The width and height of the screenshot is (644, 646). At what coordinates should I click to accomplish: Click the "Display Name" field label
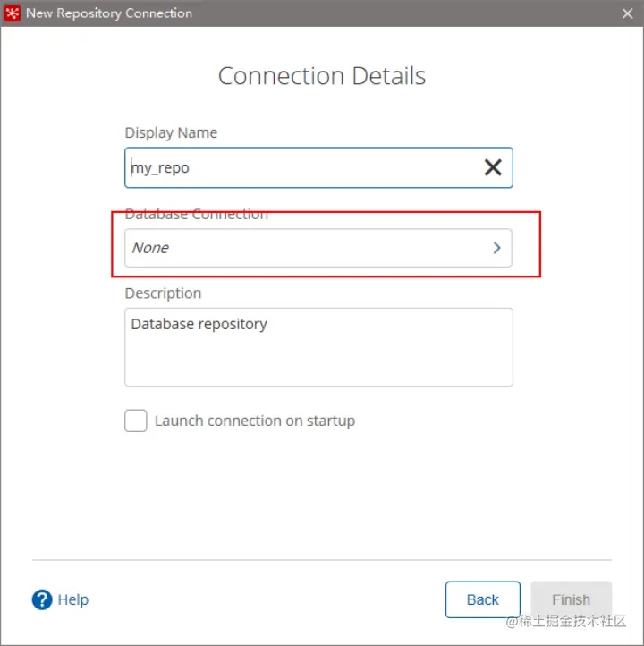(171, 132)
